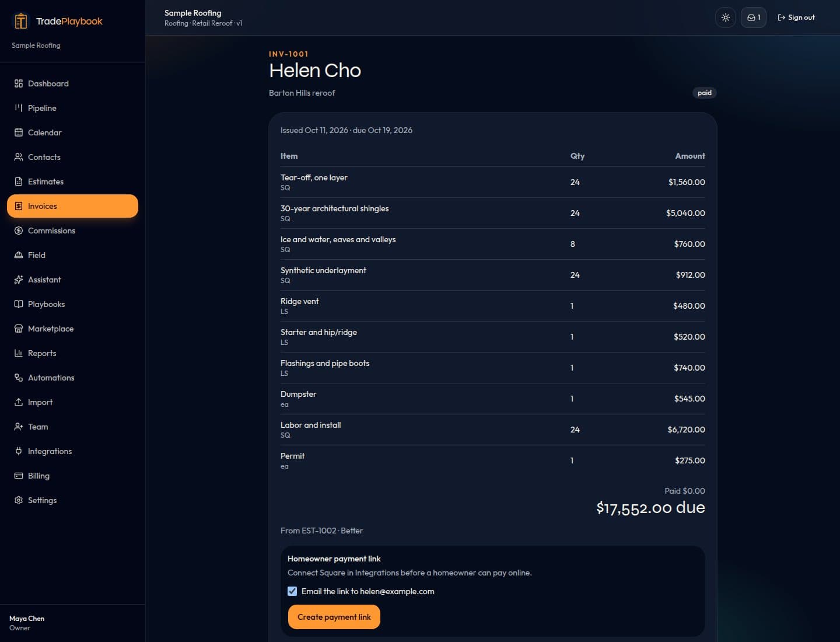
Task: Click the INV-1001 invoice number
Action: pos(289,54)
